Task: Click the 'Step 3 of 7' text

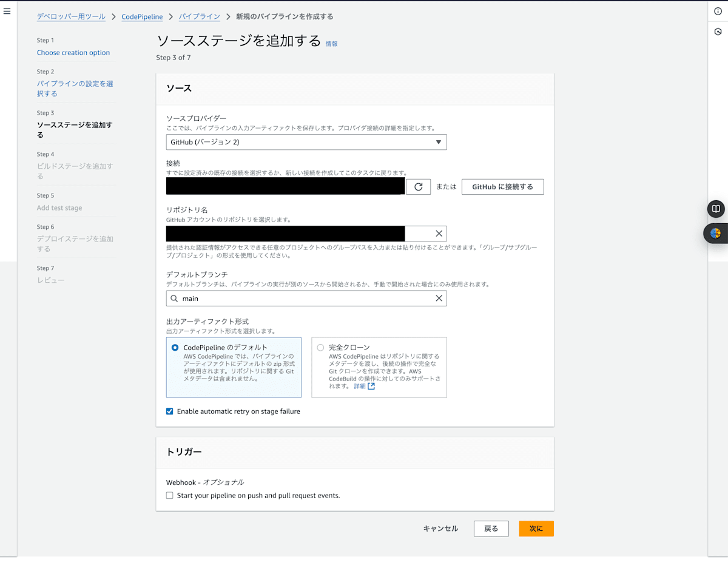Action: 174,58
